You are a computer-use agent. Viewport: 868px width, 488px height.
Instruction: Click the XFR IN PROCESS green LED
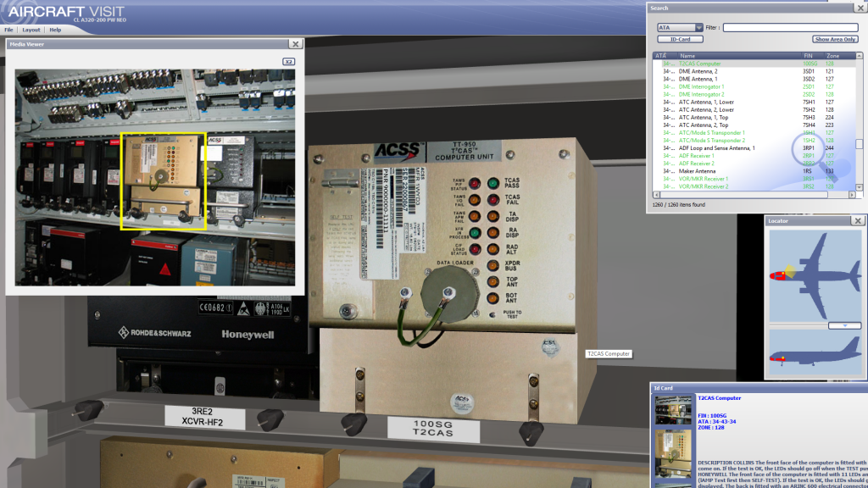475,233
